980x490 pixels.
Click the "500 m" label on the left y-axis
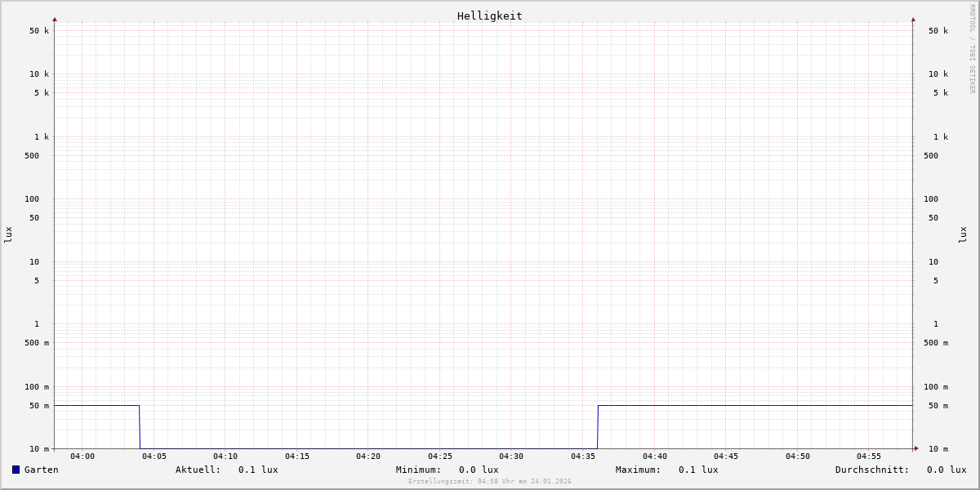[x=37, y=343]
